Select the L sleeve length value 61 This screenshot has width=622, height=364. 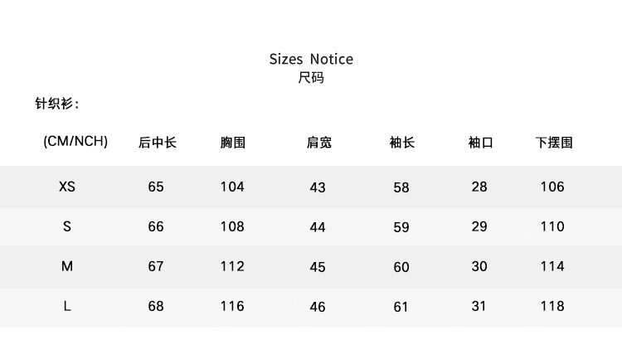click(x=401, y=307)
